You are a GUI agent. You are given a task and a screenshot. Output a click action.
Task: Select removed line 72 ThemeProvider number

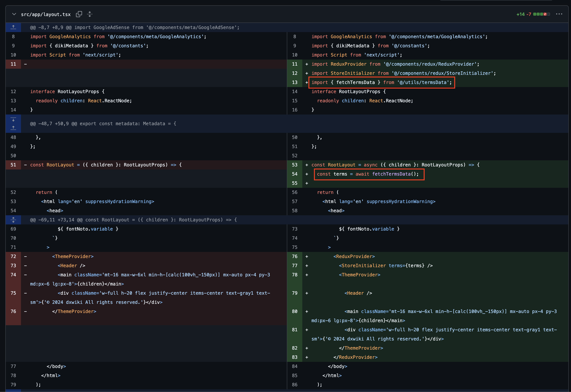point(13,256)
